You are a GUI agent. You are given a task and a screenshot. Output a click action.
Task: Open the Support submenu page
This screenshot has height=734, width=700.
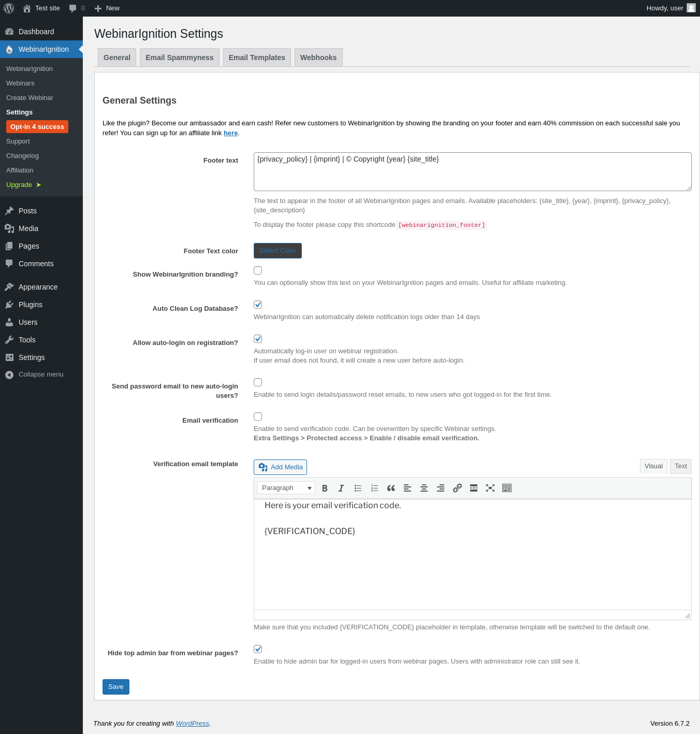pyautogui.click(x=18, y=141)
